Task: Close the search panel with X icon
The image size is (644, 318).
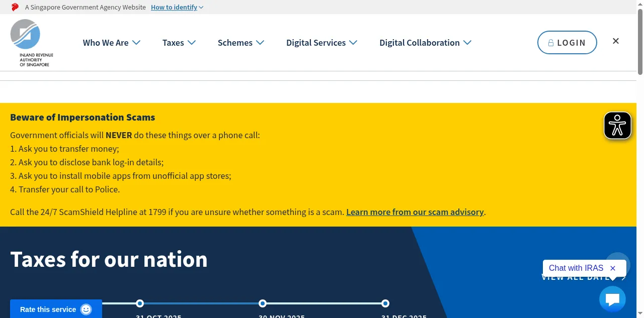Action: 616,41
